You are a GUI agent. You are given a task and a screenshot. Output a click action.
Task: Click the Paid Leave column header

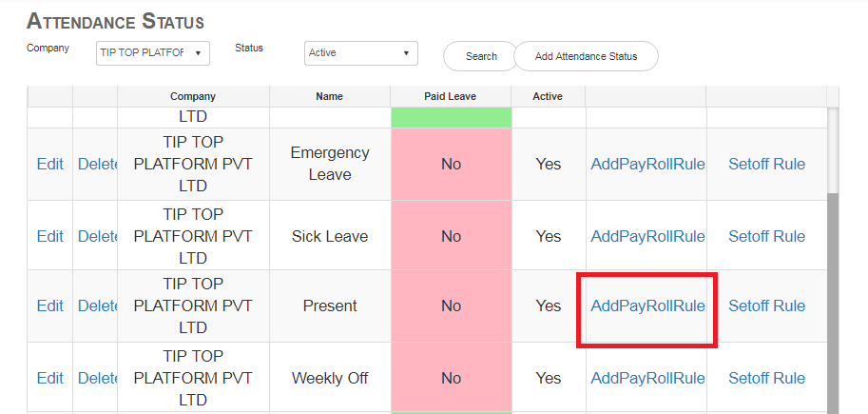tap(450, 96)
